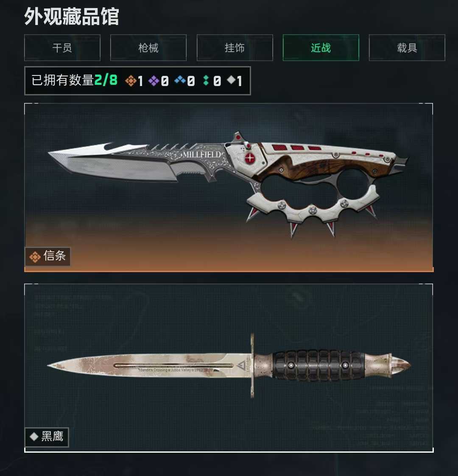The image size is (458, 476).
Task: Click the white common rarity diamond icon
Action: click(x=231, y=80)
